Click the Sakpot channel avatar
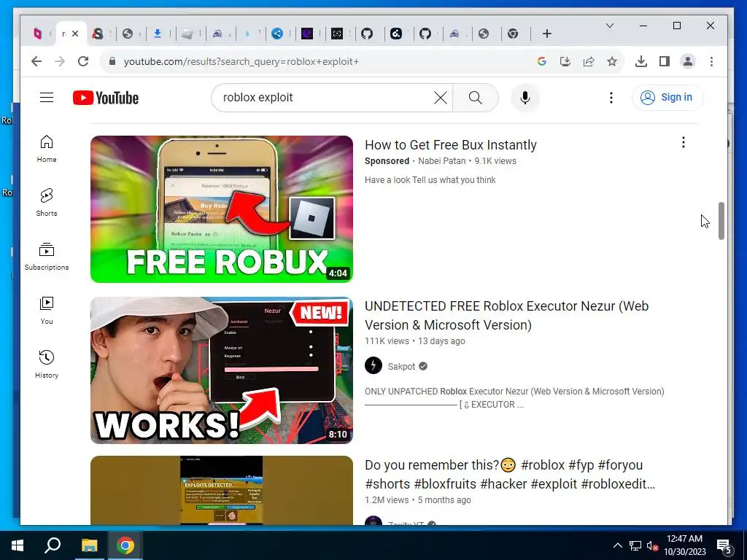 pos(373,366)
